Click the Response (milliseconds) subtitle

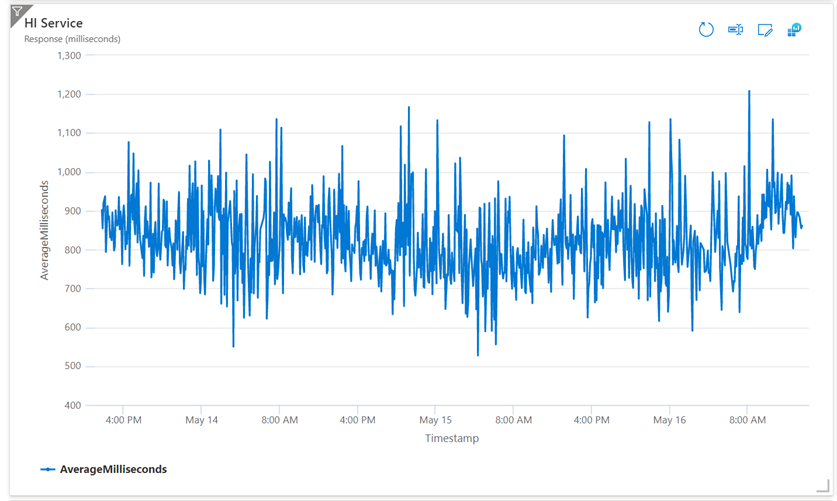[x=72, y=39]
